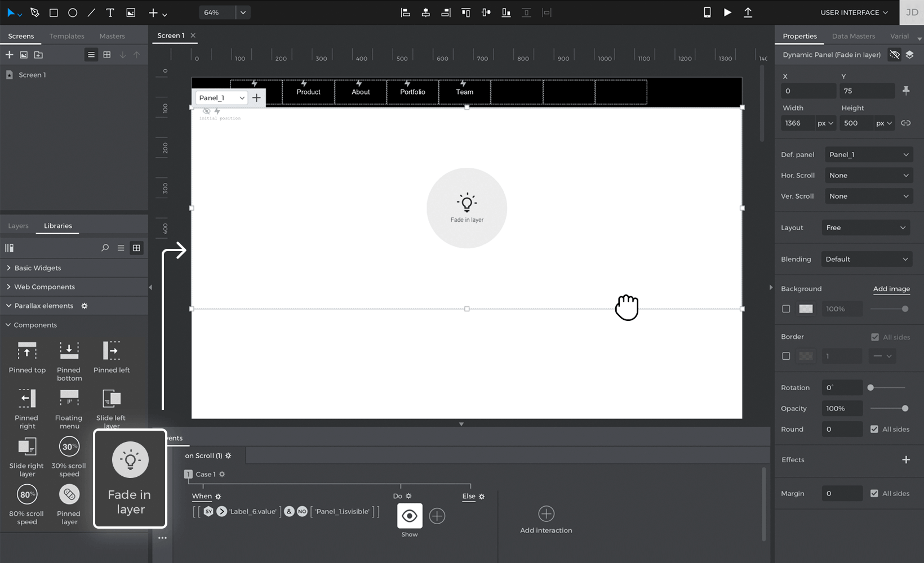The image size is (924, 563).
Task: Enable the Border checkbox
Action: (786, 356)
